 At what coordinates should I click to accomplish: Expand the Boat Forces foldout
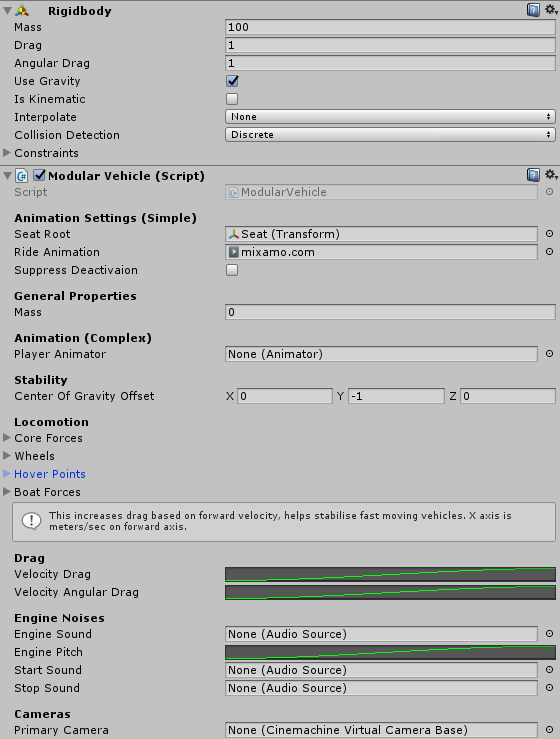tap(7, 492)
